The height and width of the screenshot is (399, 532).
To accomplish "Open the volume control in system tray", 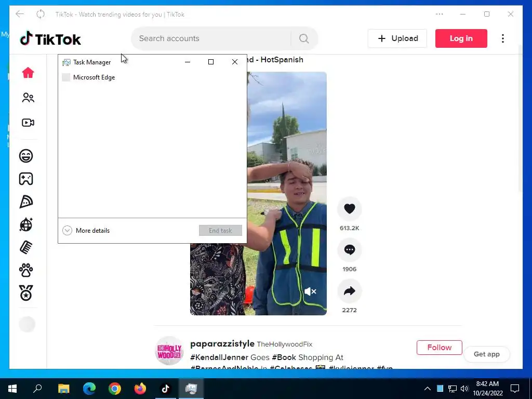I will coord(464,389).
